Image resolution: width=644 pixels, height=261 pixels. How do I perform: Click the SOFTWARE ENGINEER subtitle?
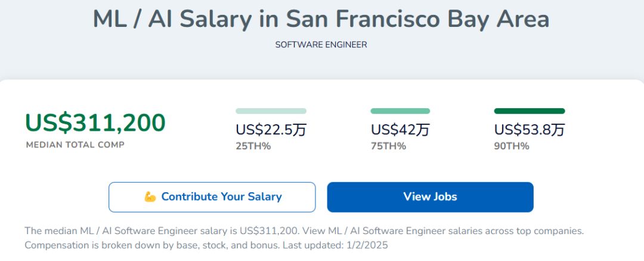[x=321, y=45]
